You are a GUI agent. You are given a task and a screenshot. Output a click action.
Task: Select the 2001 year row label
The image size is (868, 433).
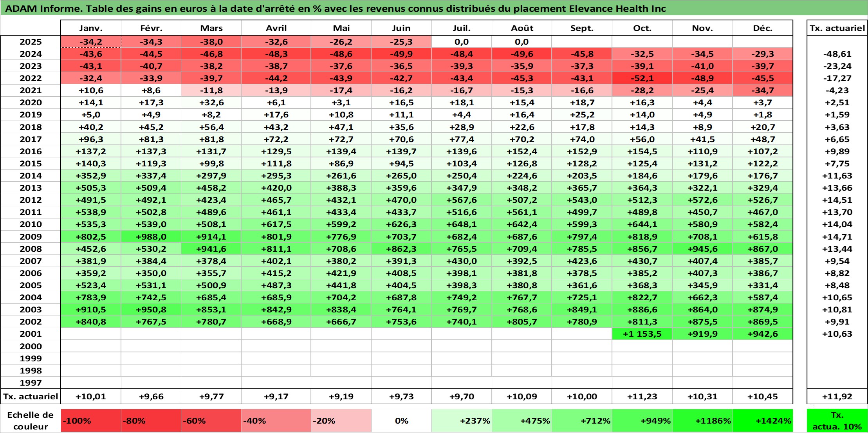coord(31,334)
